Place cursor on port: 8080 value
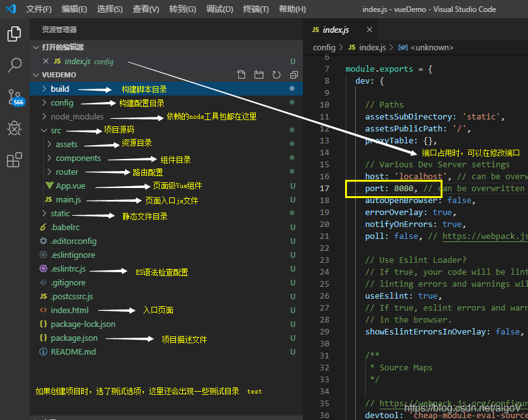The width and height of the screenshot is (528, 420). point(404,188)
